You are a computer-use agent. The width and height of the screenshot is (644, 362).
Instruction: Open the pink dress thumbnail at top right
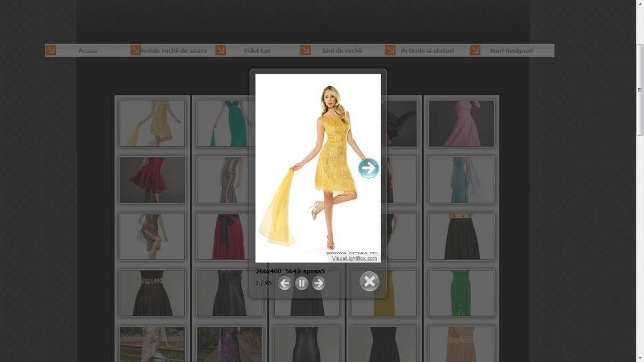462,123
